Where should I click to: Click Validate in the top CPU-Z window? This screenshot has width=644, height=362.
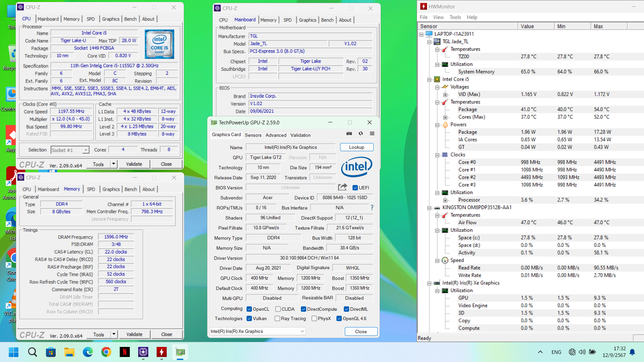[x=134, y=164]
